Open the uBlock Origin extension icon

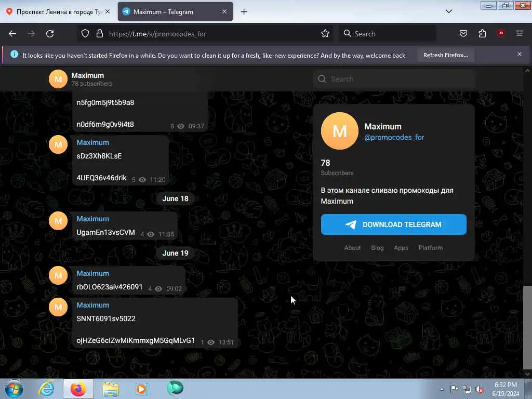tap(500, 33)
